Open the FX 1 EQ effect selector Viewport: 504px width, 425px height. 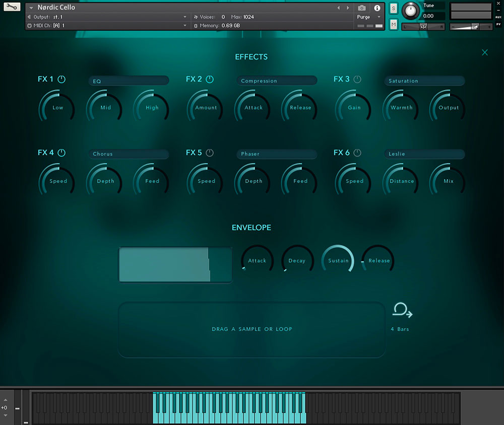click(129, 80)
